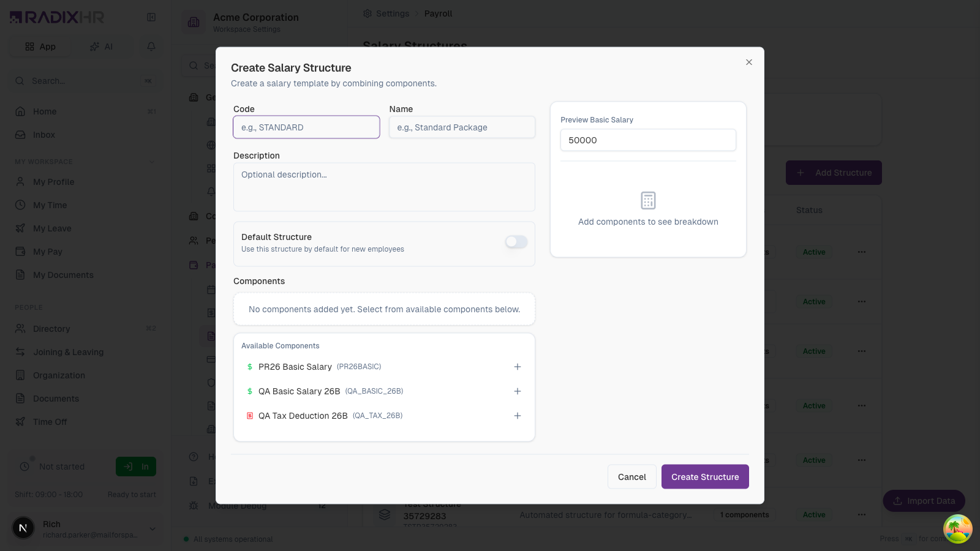Viewport: 980px width, 551px height.
Task: Add PR26 Basic Salary component
Action: [x=517, y=367]
